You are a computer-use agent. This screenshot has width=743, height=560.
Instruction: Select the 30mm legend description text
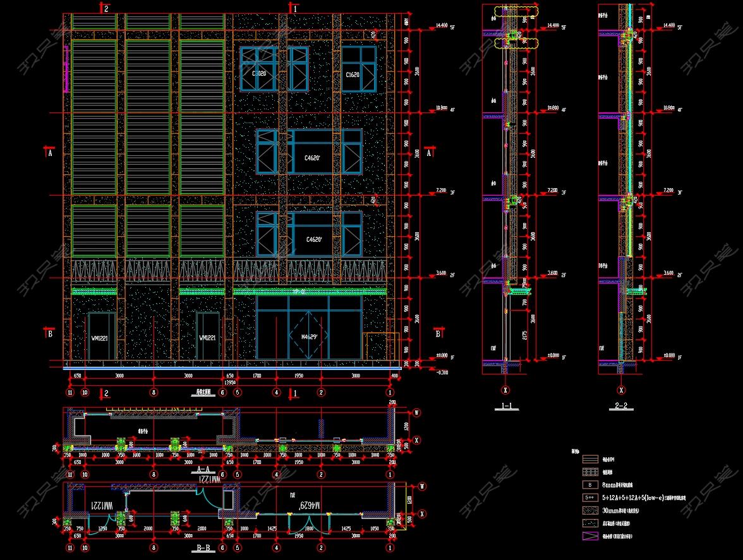(620, 511)
